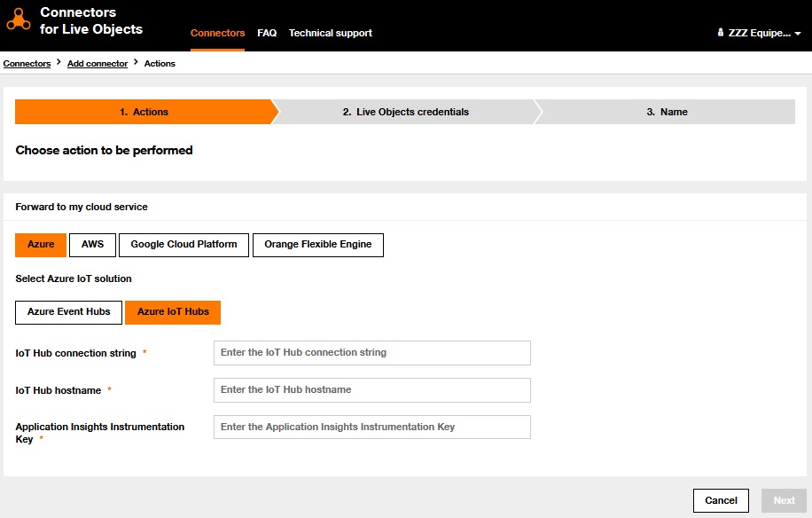Click the Forward to my cloud service label
This screenshot has width=812, height=518.
82,207
